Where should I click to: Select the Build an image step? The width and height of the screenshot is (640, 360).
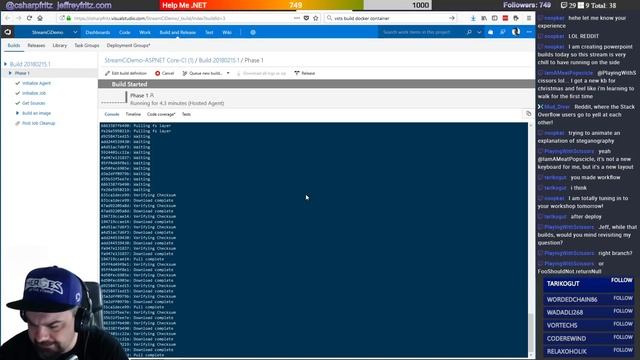point(36,113)
